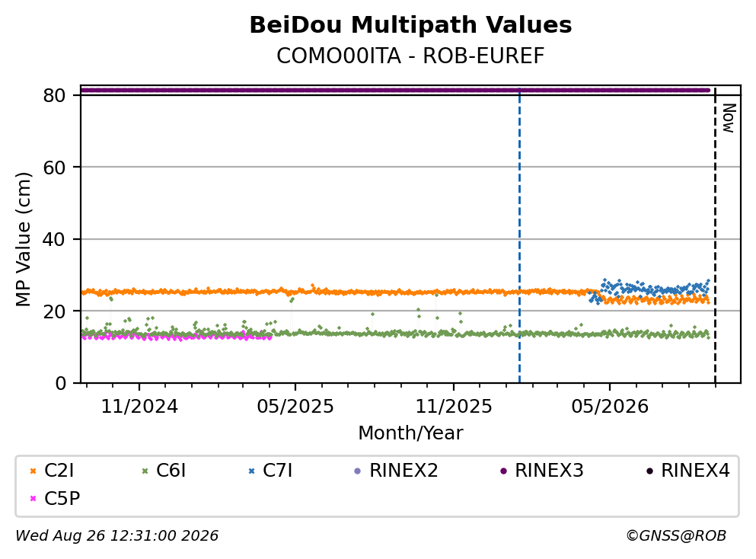Click the C7I legend entry
The width and height of the screenshot is (756, 559).
coord(270,470)
